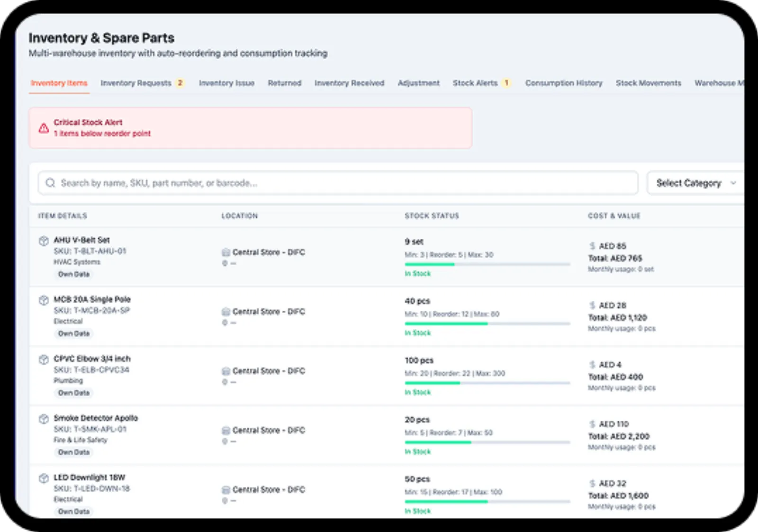Click dollar icon next to AED 4
The image size is (758, 532).
coord(592,365)
